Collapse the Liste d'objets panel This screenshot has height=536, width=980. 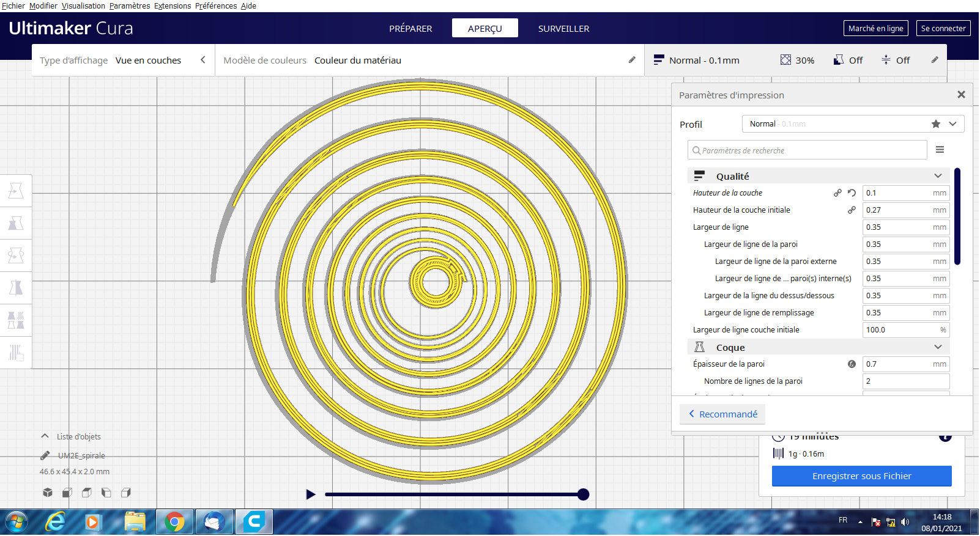pos(45,436)
